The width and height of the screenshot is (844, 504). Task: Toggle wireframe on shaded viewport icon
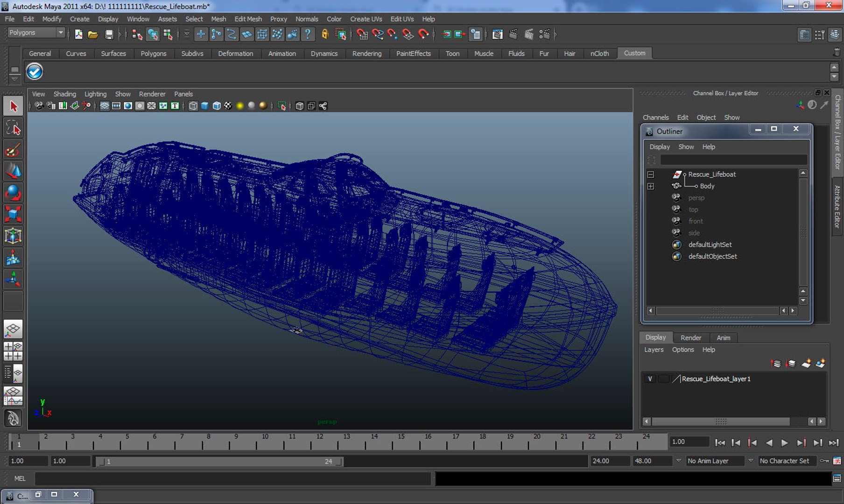click(x=217, y=106)
